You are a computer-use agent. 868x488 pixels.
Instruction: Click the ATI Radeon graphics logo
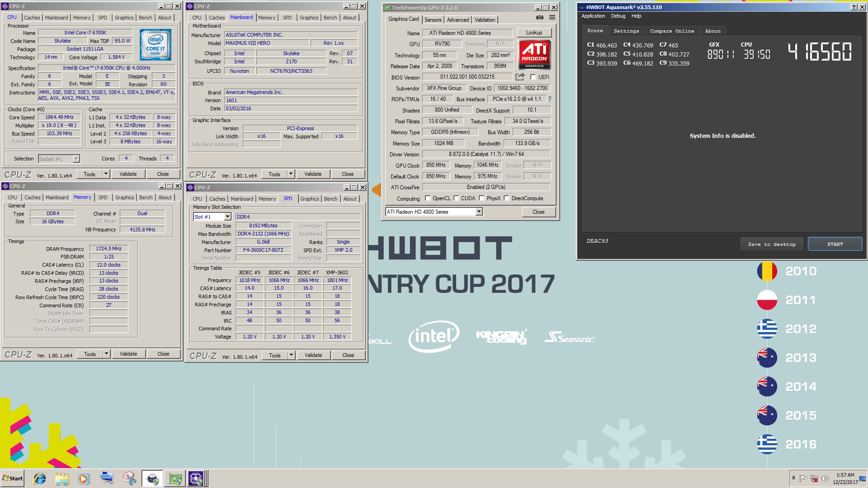pos(534,55)
